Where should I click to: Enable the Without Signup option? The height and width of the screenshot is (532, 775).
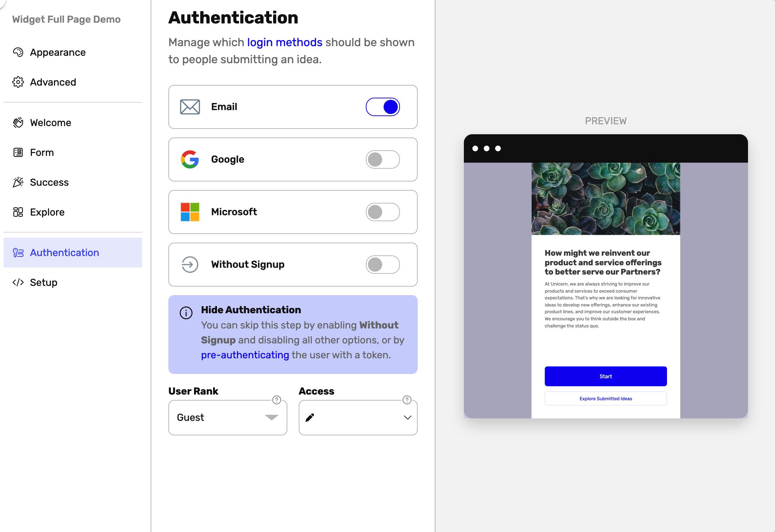[383, 264]
